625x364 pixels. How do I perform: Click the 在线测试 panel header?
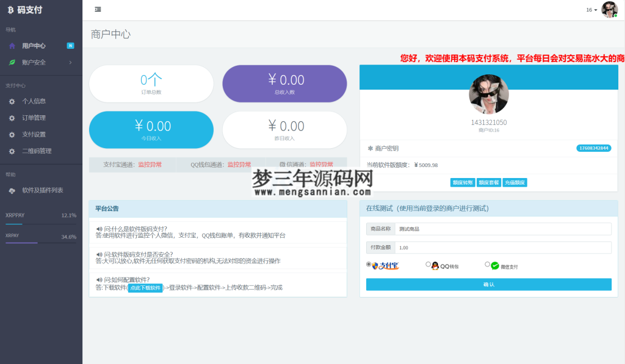tap(489, 209)
